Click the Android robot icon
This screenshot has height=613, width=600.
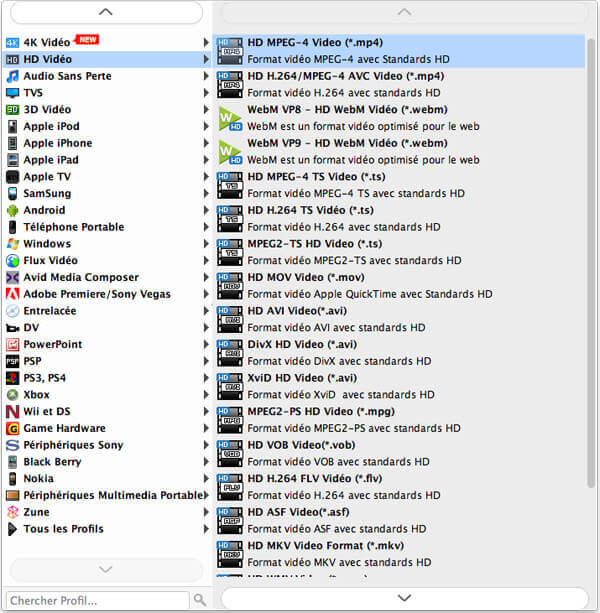click(x=12, y=210)
